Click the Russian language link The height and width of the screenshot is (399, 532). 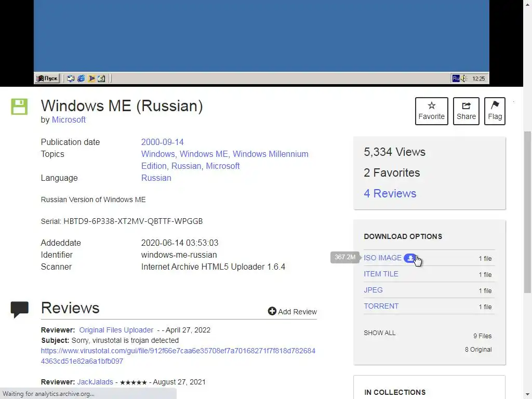coord(156,178)
